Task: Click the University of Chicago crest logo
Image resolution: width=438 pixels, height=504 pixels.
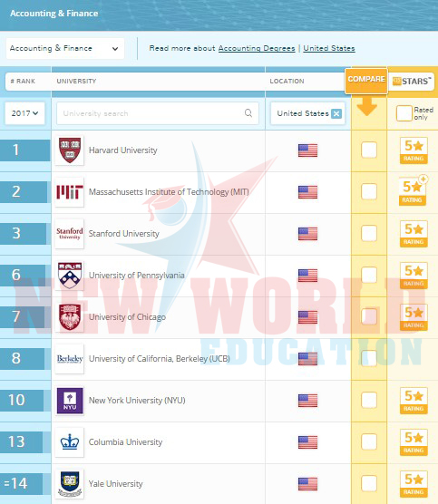Action: (x=70, y=317)
